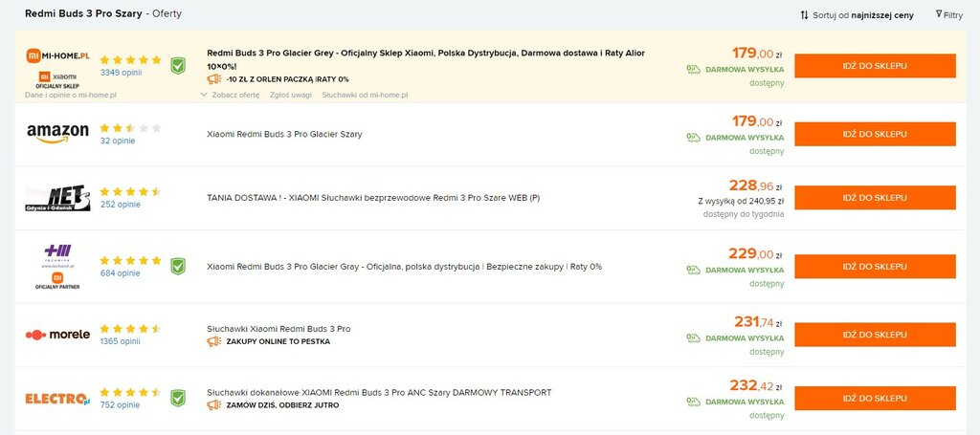Click the 231,74 zł price

(x=759, y=322)
